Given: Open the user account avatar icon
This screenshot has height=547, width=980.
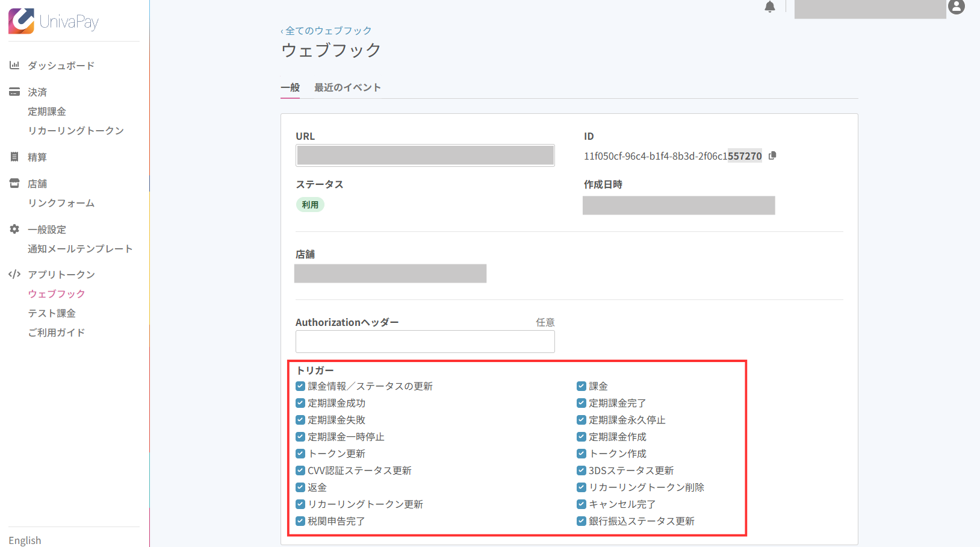Looking at the screenshot, I should (956, 7).
